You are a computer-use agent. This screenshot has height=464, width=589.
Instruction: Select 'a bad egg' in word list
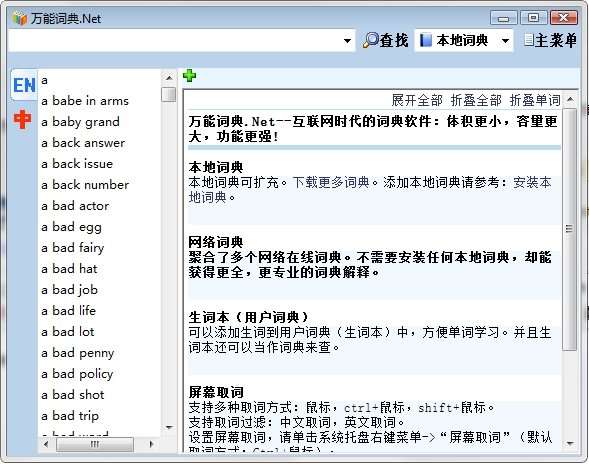click(71, 227)
